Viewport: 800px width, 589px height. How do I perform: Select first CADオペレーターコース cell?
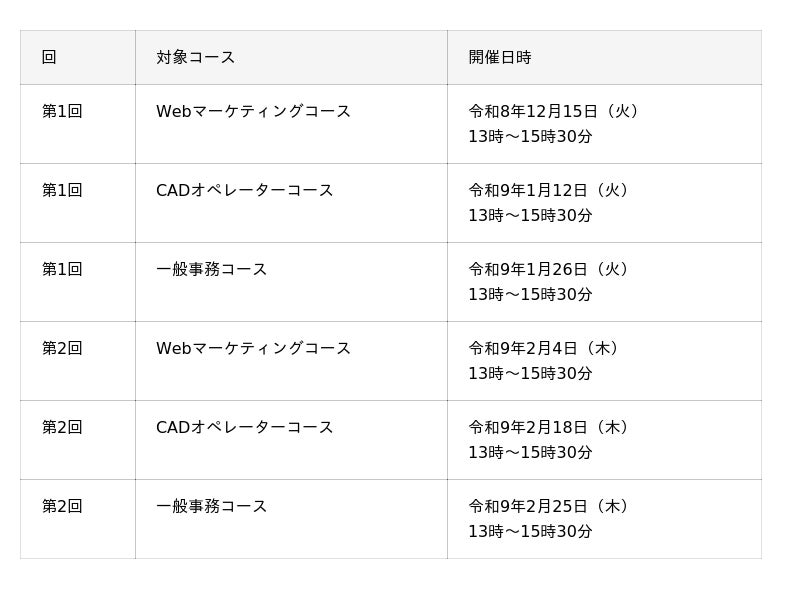click(x=291, y=203)
